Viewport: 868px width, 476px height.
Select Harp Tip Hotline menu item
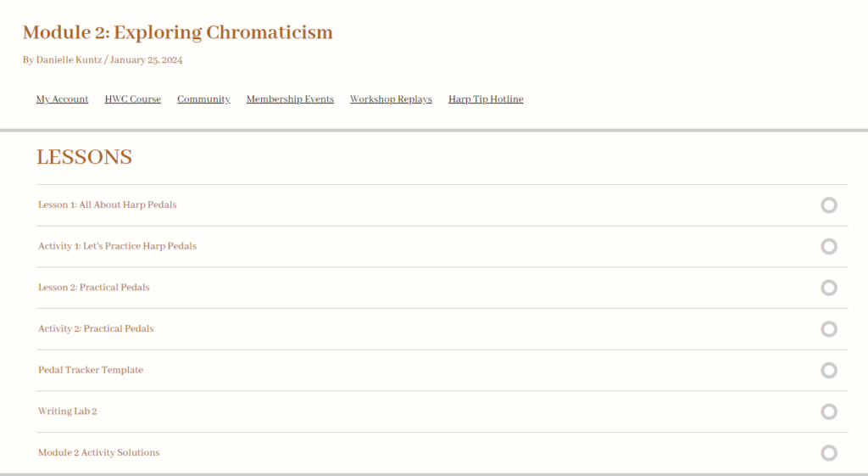point(486,99)
